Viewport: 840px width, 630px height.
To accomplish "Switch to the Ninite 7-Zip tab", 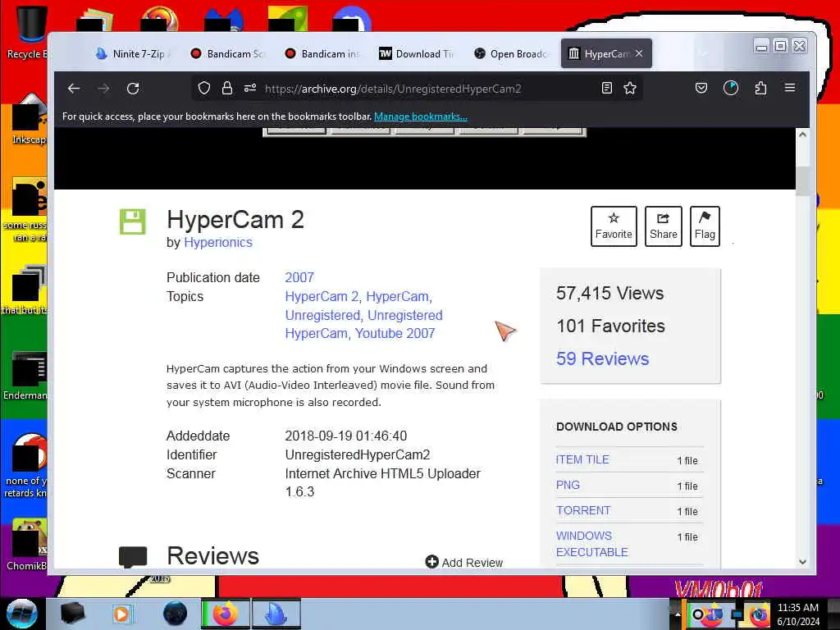I will point(134,53).
